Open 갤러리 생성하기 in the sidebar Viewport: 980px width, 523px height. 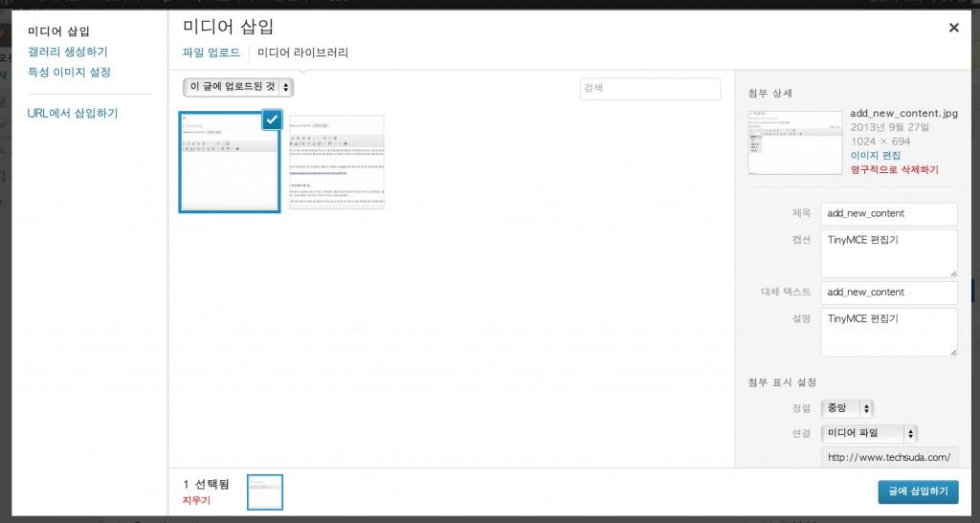pyautogui.click(x=67, y=52)
